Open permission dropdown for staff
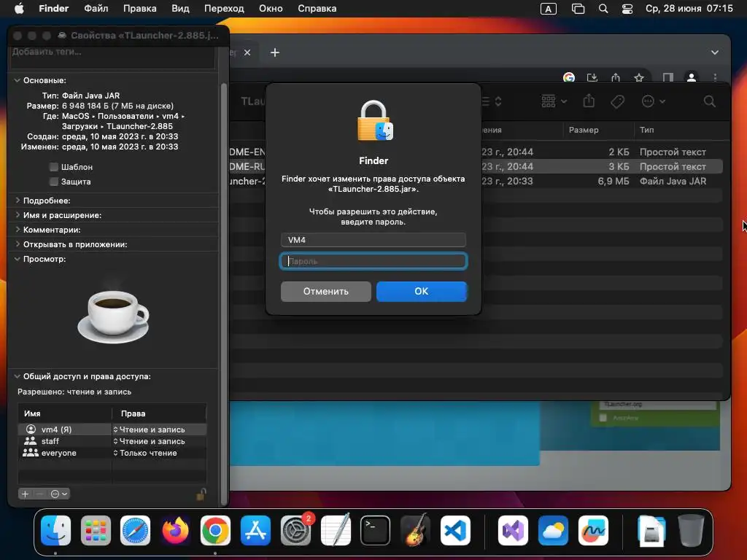 149,441
